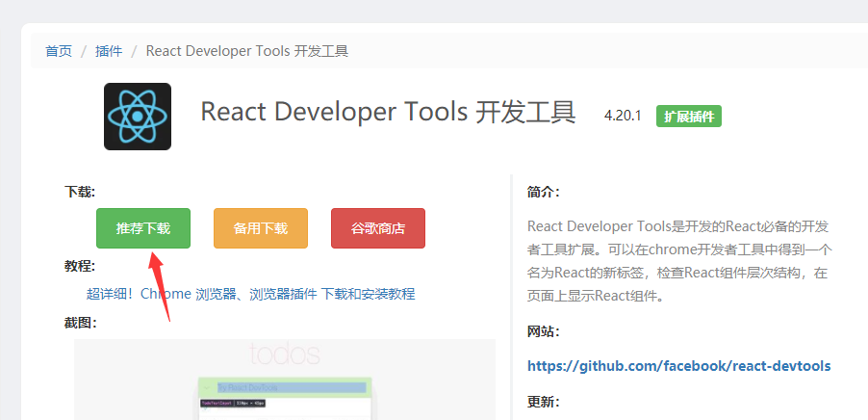Viewport: 868px width, 420px height.
Task: Click the 下载: section label
Action: pyautogui.click(x=80, y=192)
